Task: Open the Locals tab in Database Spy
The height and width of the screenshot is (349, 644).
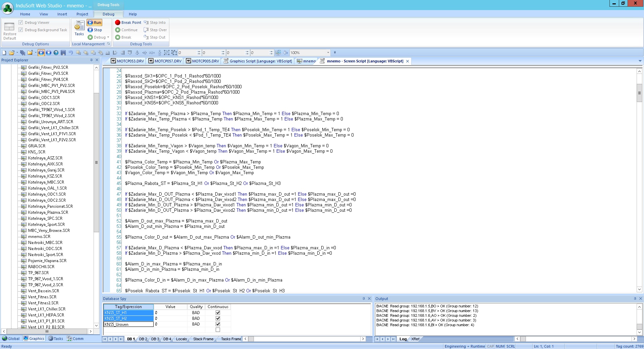Action: pos(181,339)
